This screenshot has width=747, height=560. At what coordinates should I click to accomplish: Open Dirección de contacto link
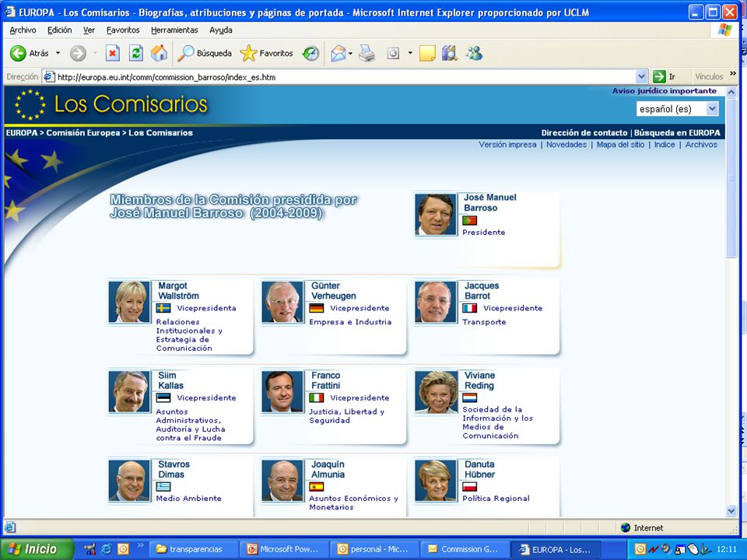point(584,133)
